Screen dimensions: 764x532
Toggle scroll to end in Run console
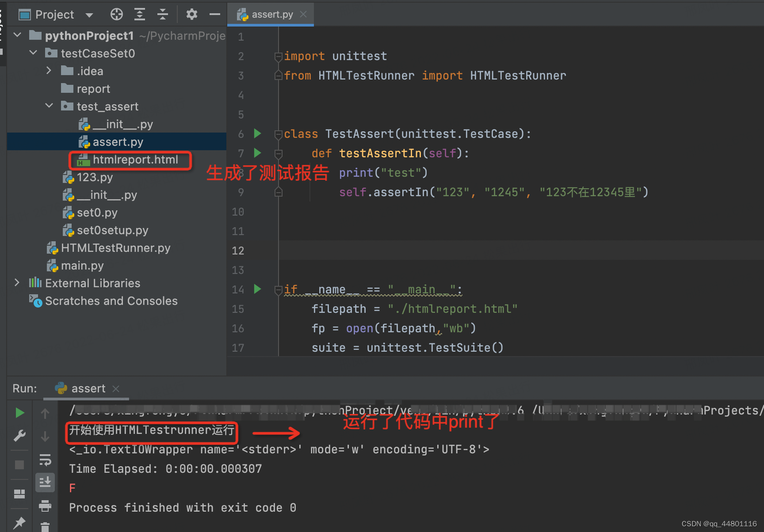coord(45,482)
